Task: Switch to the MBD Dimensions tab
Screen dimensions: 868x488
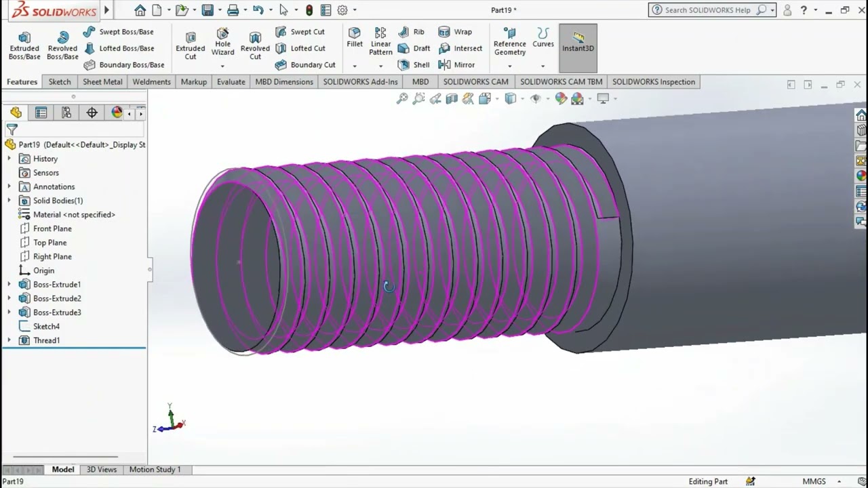Action: [284, 82]
